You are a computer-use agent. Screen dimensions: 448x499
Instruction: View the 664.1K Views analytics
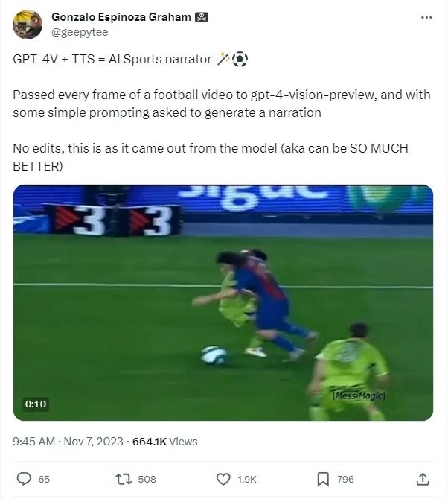tap(164, 442)
